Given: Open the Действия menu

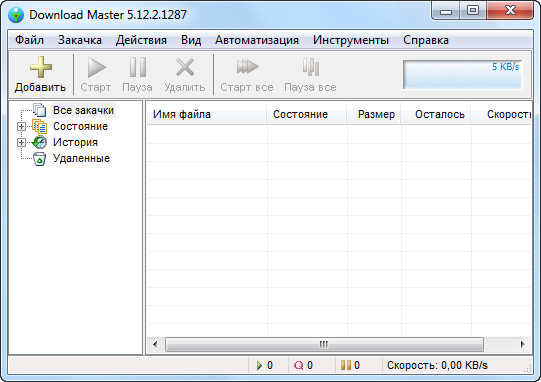Looking at the screenshot, I should [x=141, y=40].
